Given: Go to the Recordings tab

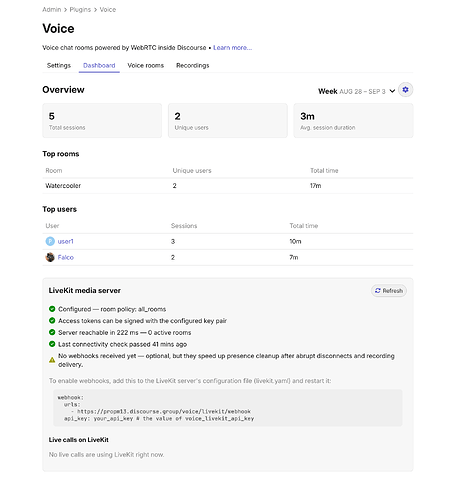Looking at the screenshot, I should [193, 65].
